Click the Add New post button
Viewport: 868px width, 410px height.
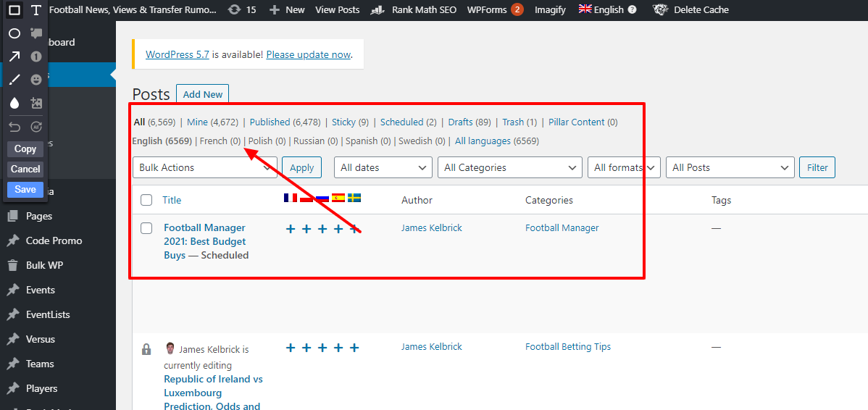pyautogui.click(x=202, y=94)
